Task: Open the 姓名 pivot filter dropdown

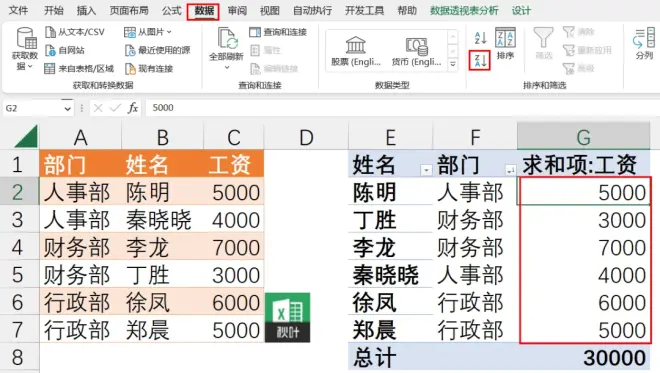Action: click(426, 170)
